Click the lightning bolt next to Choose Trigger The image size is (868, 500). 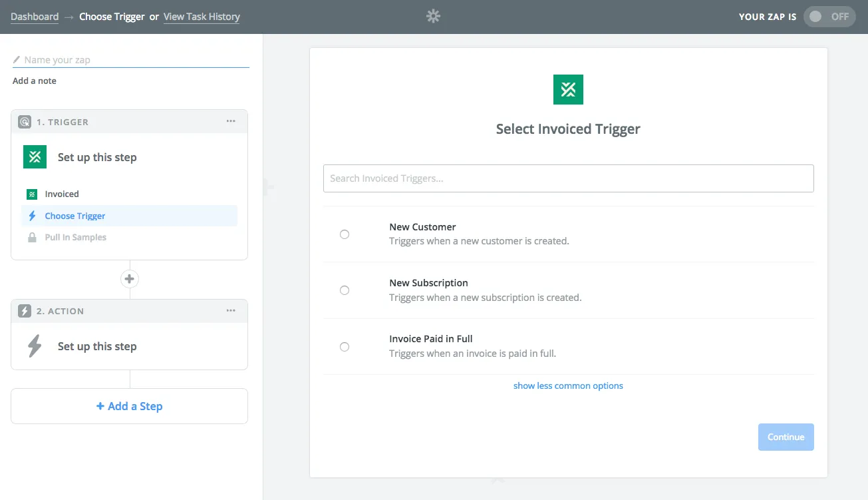32,216
